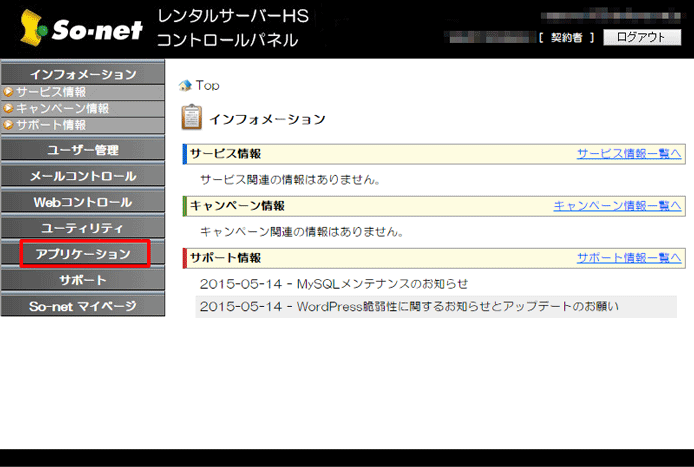This screenshot has width=694, height=467.
Task: Open the highlighted アプリケーション menu
Action: click(x=84, y=254)
